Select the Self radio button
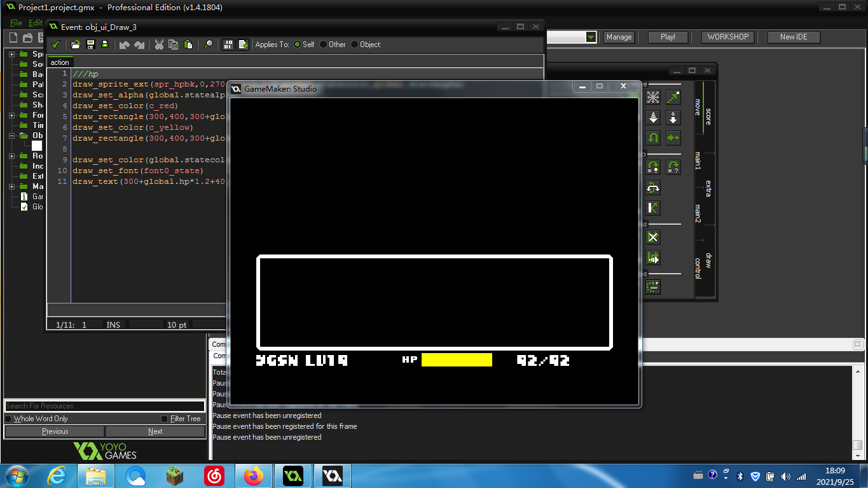868x488 pixels. (x=297, y=45)
